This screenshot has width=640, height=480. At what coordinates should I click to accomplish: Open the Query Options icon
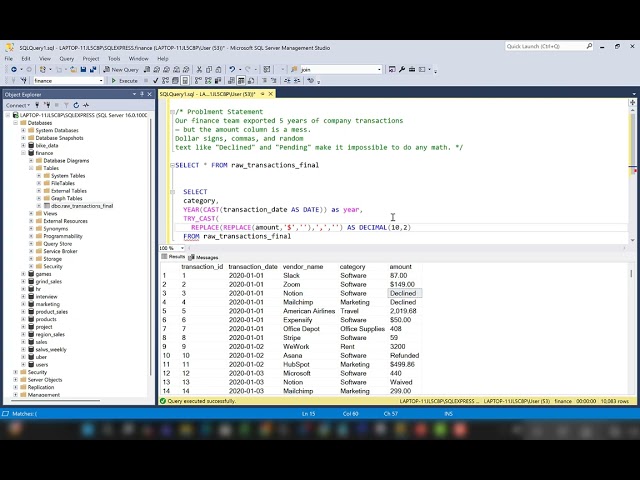[x=175, y=81]
